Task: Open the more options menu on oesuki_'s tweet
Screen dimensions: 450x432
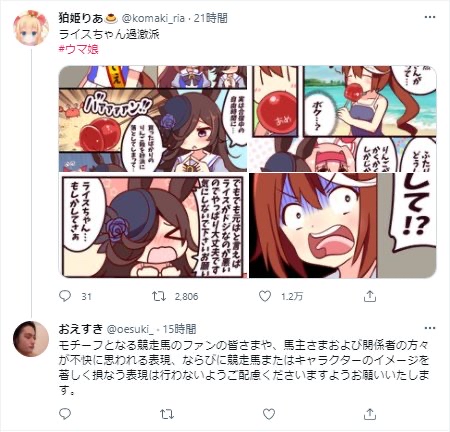Action: pos(430,328)
